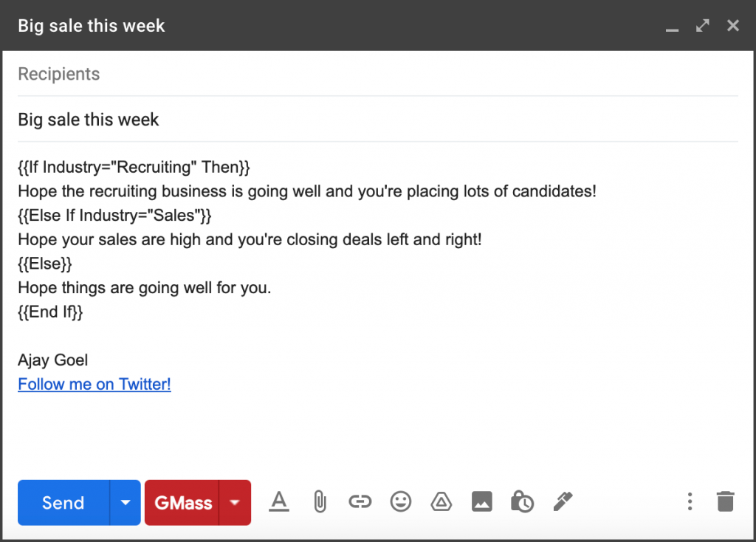
Task: Toggle confidential mode on
Action: point(522,501)
